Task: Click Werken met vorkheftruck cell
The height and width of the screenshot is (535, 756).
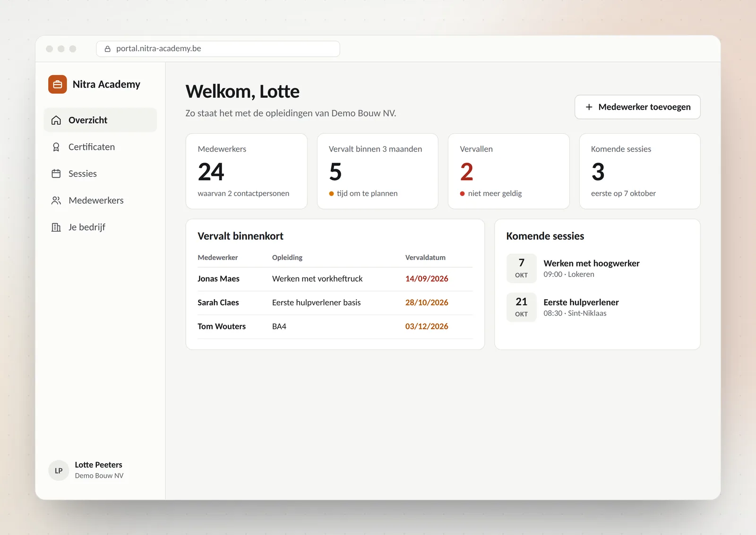Action: (318, 279)
